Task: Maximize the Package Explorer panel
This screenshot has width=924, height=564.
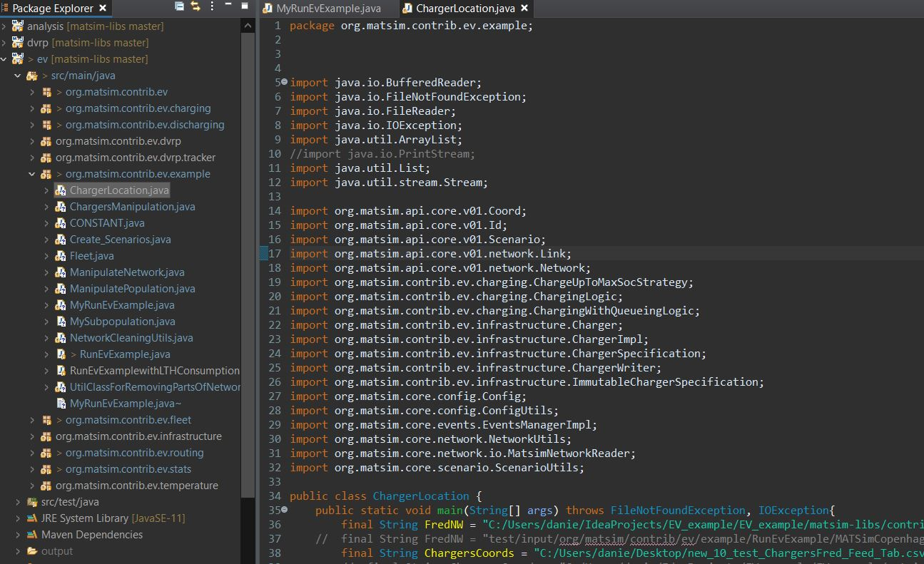Action: pos(245,7)
